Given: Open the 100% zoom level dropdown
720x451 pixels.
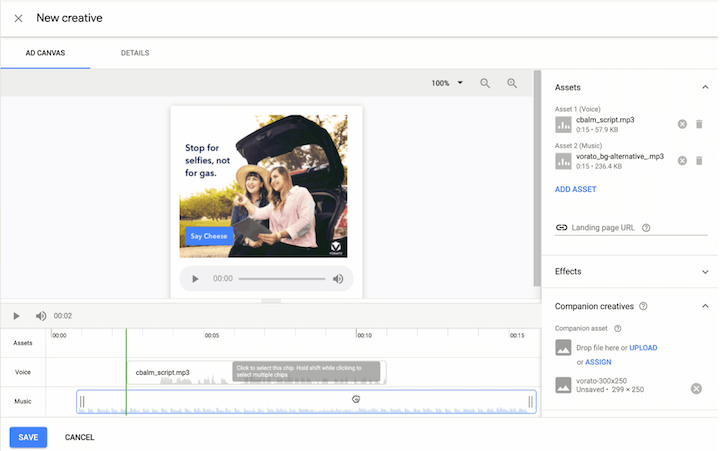Looking at the screenshot, I should click(447, 83).
